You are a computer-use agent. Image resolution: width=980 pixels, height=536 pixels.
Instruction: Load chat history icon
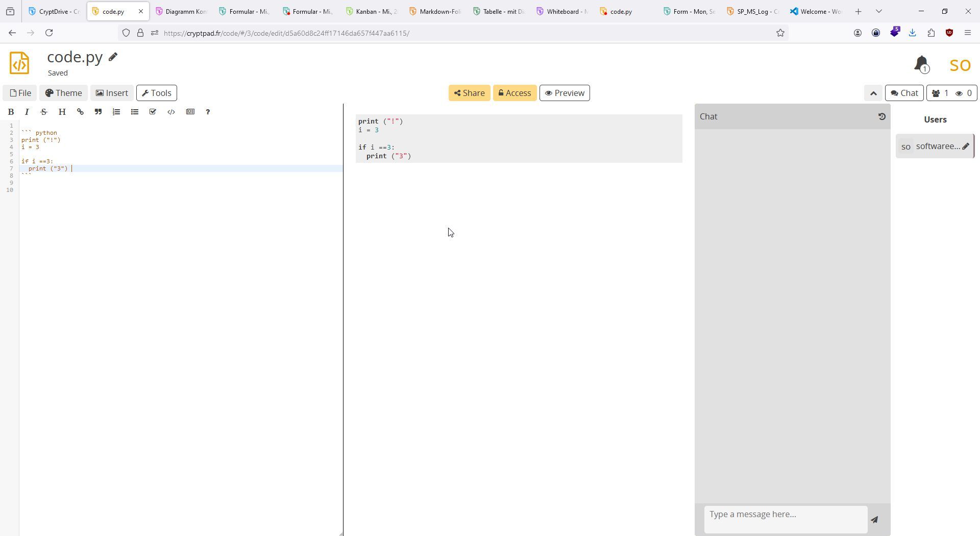click(x=881, y=116)
